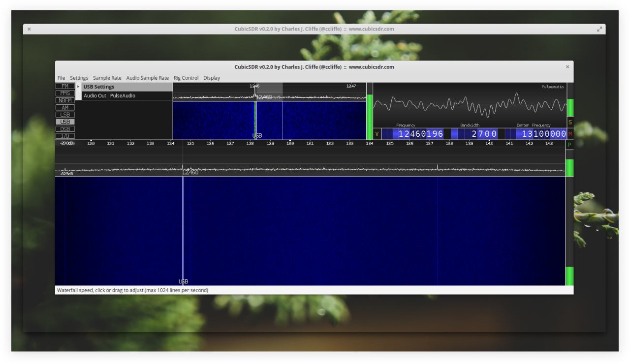Screen dimensions: 630x364
Task: Click the demodulator waterfall view
Action: [x=270, y=120]
